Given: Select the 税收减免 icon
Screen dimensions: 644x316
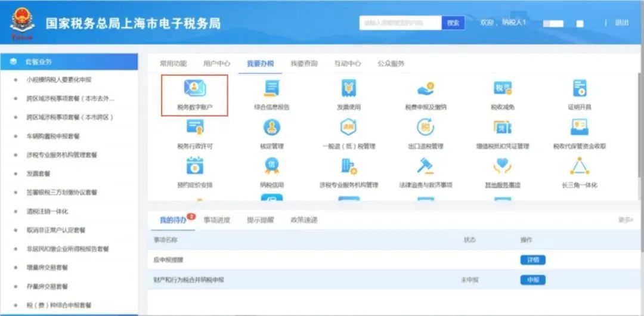Looking at the screenshot, I should 503,89.
